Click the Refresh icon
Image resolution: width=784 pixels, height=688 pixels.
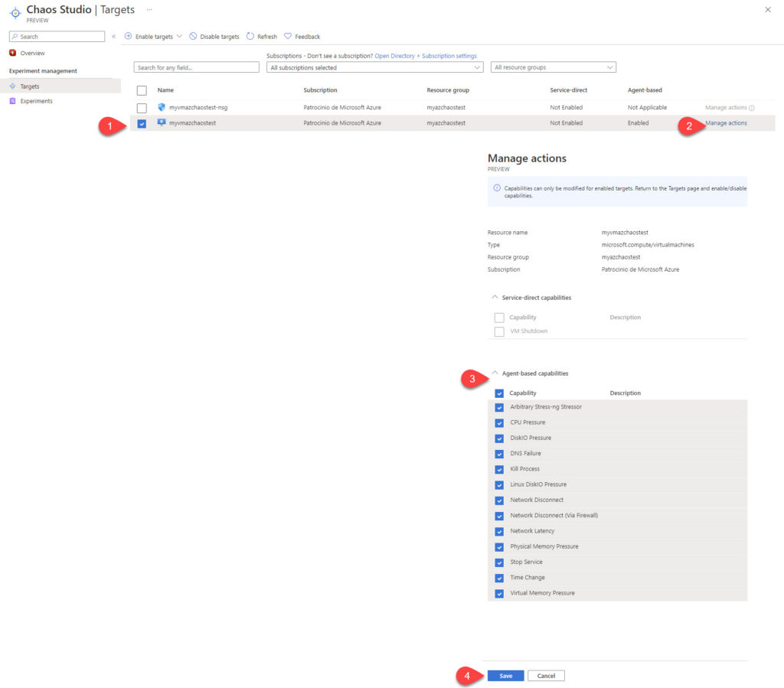(250, 36)
